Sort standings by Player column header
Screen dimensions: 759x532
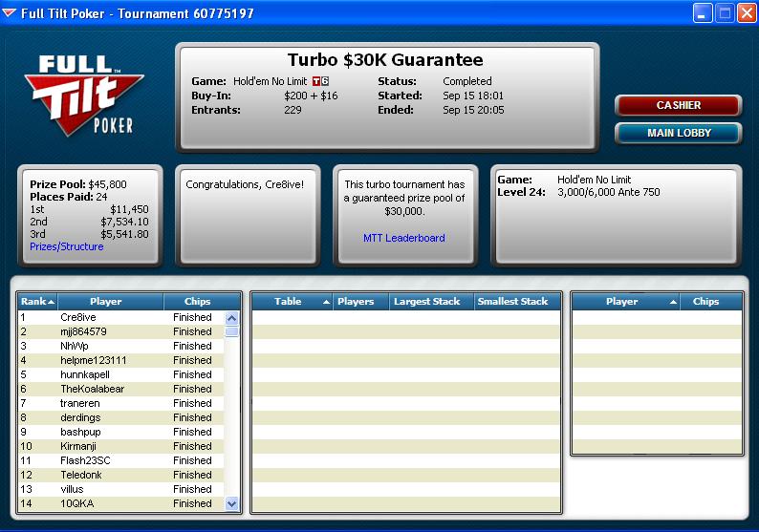[x=111, y=301]
